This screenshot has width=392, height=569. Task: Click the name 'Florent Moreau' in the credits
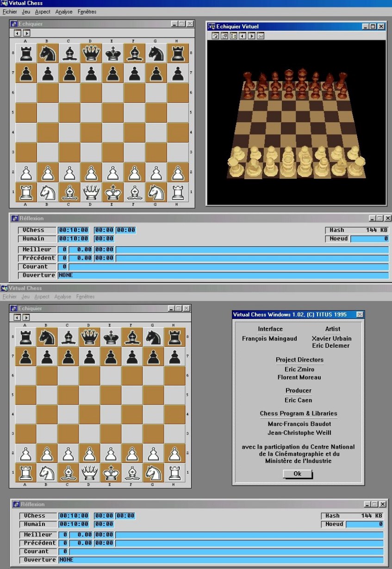(x=299, y=377)
